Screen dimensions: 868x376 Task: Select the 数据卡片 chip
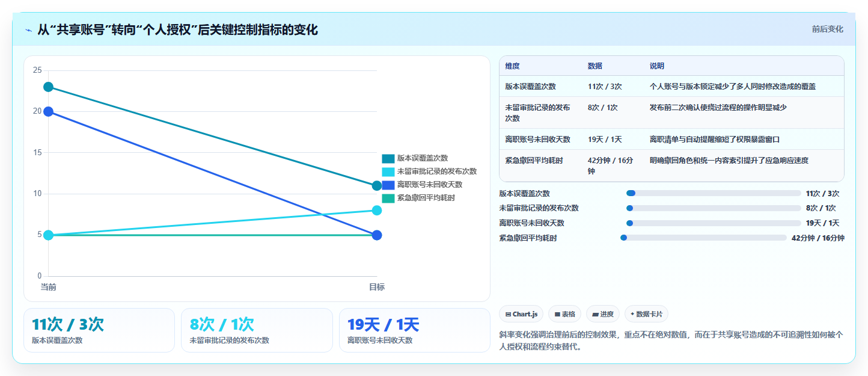(646, 314)
